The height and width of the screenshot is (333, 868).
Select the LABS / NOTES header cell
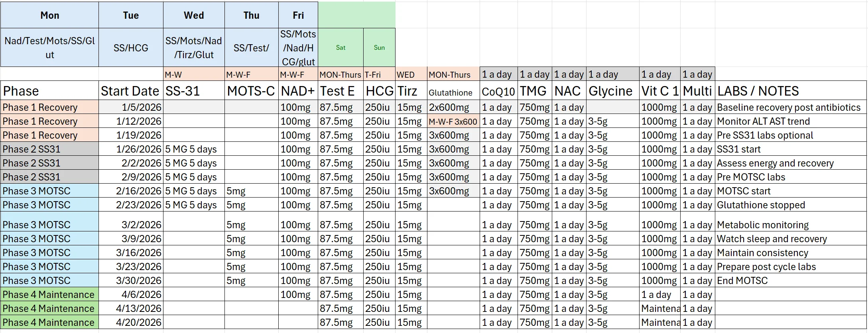791,91
